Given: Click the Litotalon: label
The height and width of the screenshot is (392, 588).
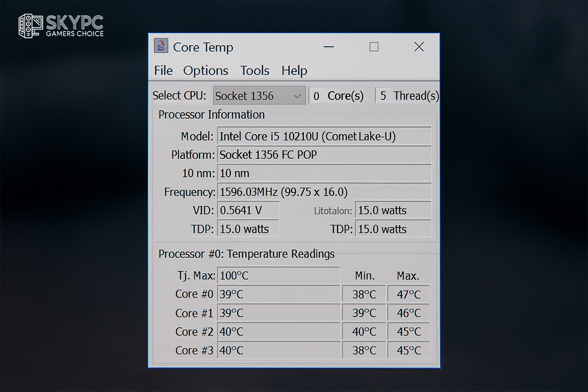Looking at the screenshot, I should 333,211.
